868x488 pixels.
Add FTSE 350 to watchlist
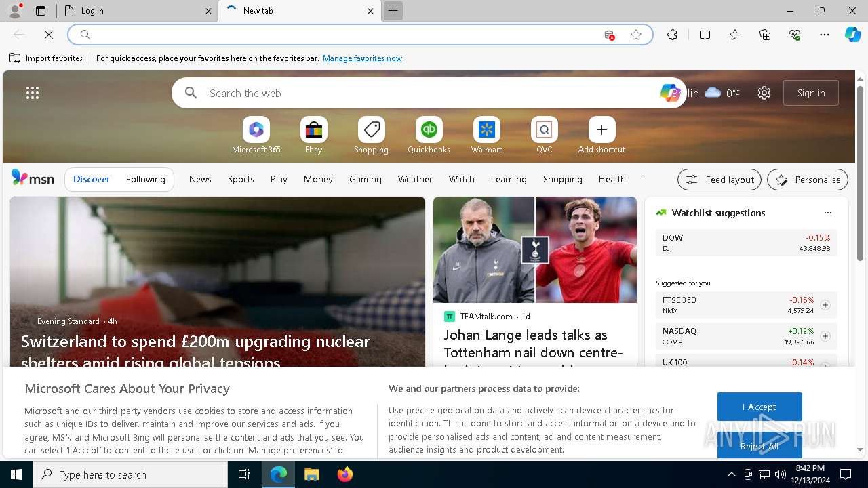coord(825,305)
